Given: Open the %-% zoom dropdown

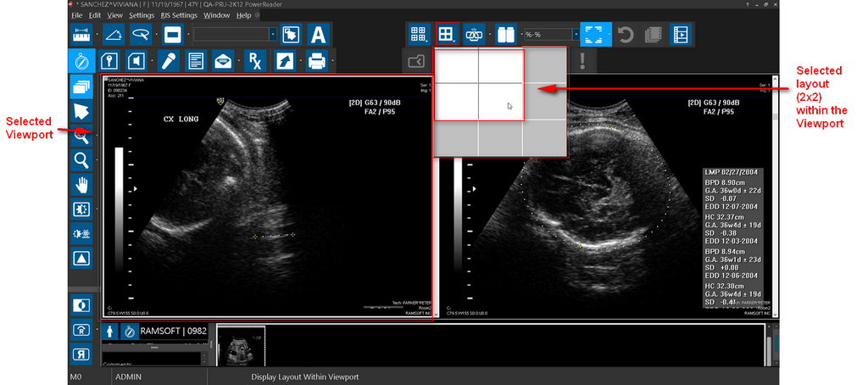Looking at the screenshot, I should (x=576, y=35).
